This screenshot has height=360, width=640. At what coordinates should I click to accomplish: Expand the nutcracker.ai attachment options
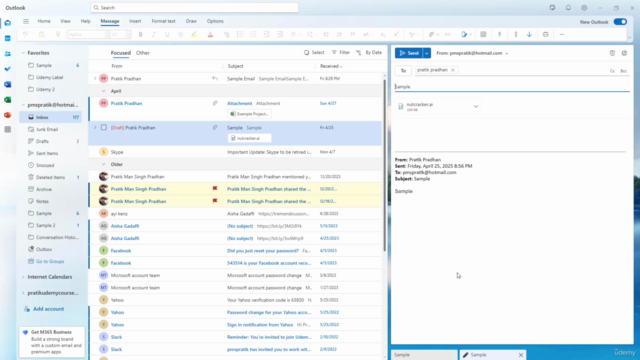click(476, 107)
